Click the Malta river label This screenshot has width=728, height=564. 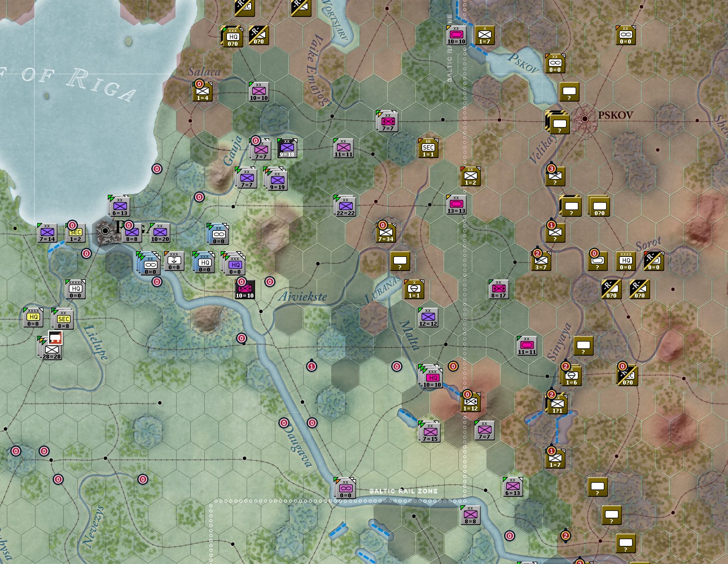409,335
